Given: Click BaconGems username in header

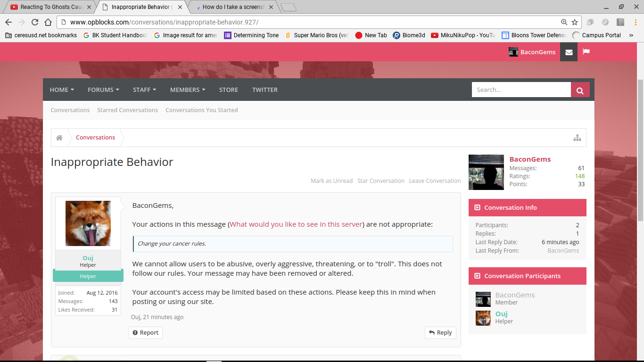Looking at the screenshot, I should [538, 52].
